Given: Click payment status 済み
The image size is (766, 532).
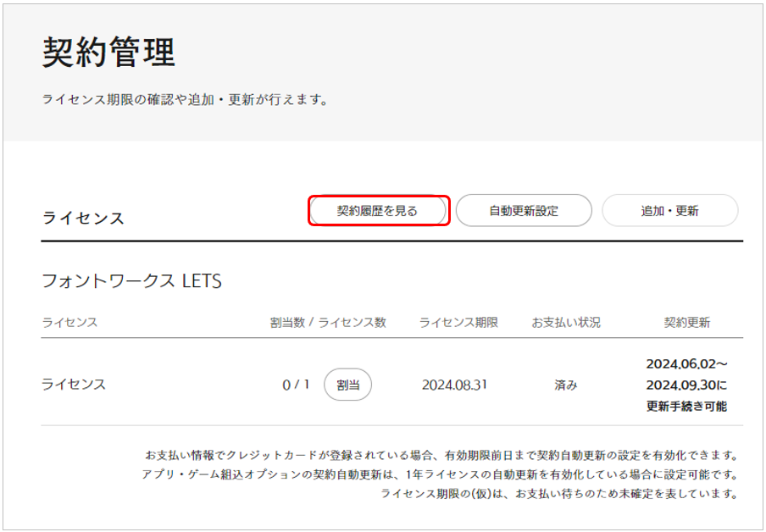Looking at the screenshot, I should (566, 385).
